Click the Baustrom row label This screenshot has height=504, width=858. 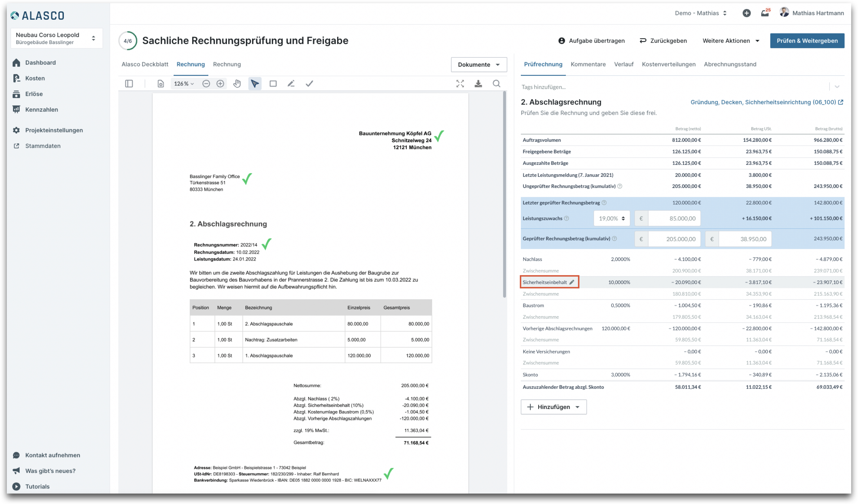pos(533,305)
